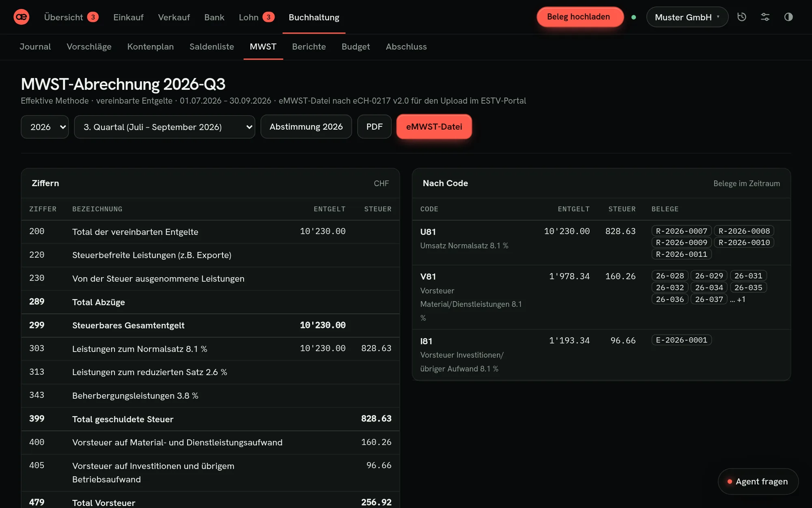Show the hidden '... +1' receipts
Image resolution: width=812 pixels, height=508 pixels.
pyautogui.click(x=738, y=300)
